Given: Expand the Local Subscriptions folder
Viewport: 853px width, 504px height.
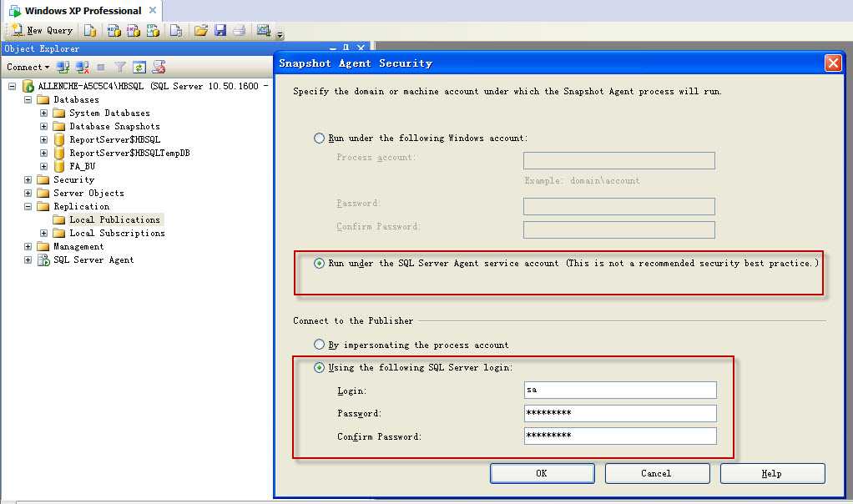Looking at the screenshot, I should [x=43, y=234].
